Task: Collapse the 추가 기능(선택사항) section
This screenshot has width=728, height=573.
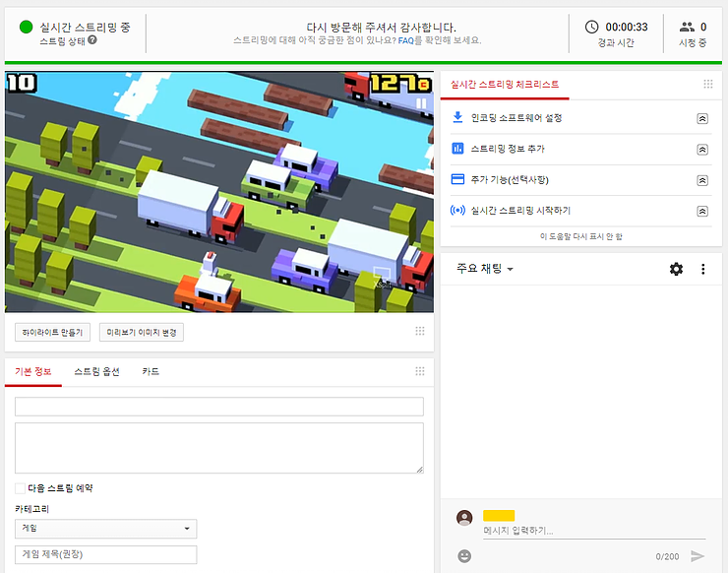Action: (x=702, y=180)
